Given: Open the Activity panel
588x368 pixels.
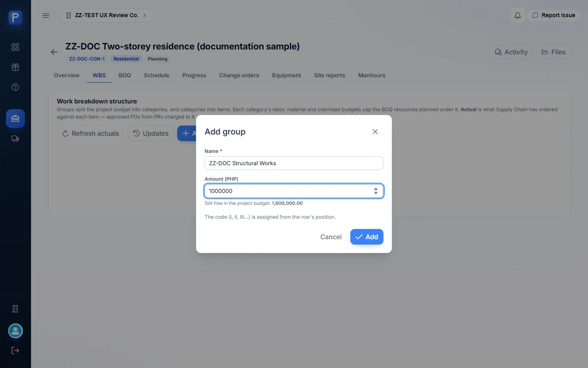Looking at the screenshot, I should (x=511, y=52).
